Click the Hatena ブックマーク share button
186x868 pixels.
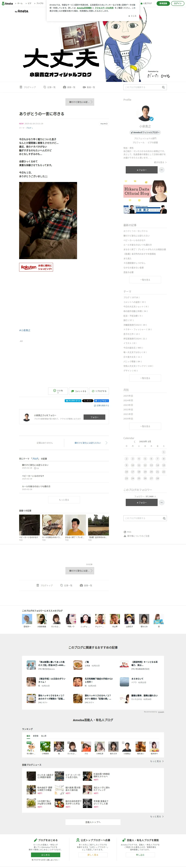[73, 401]
